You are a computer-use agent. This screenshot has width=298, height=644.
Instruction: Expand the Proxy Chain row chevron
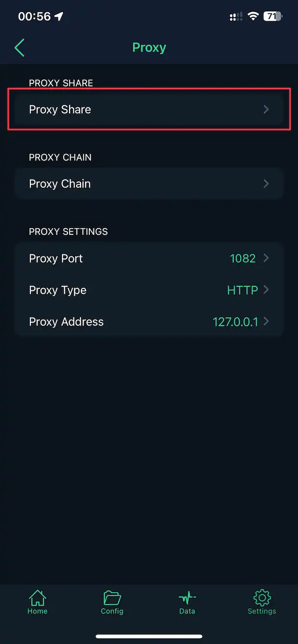(x=266, y=184)
